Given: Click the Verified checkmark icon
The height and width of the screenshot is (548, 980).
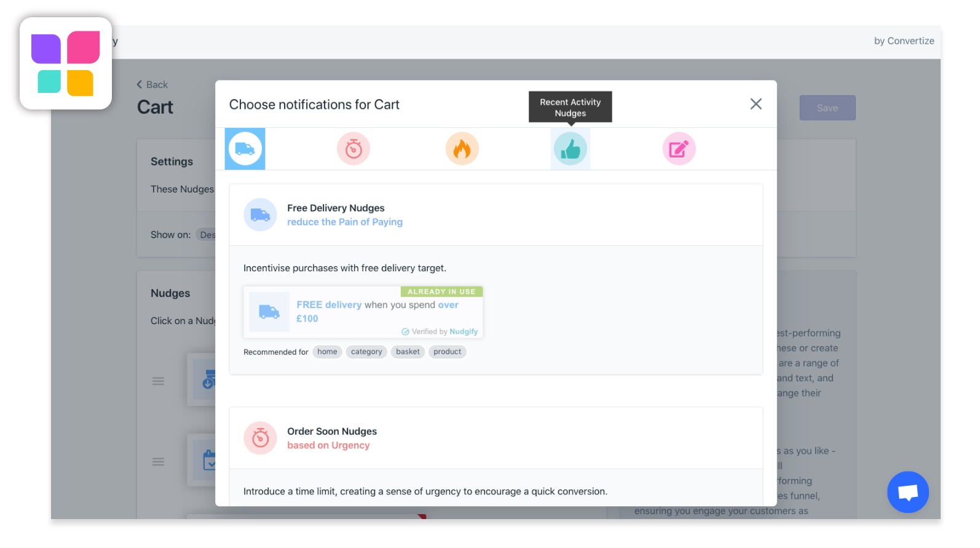Looking at the screenshot, I should (x=405, y=332).
